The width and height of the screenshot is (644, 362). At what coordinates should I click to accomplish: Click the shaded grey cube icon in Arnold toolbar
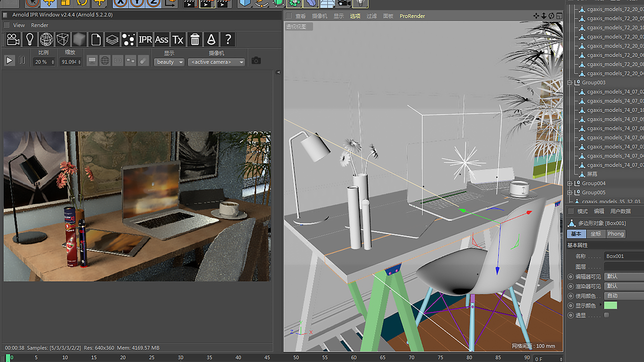tap(79, 39)
